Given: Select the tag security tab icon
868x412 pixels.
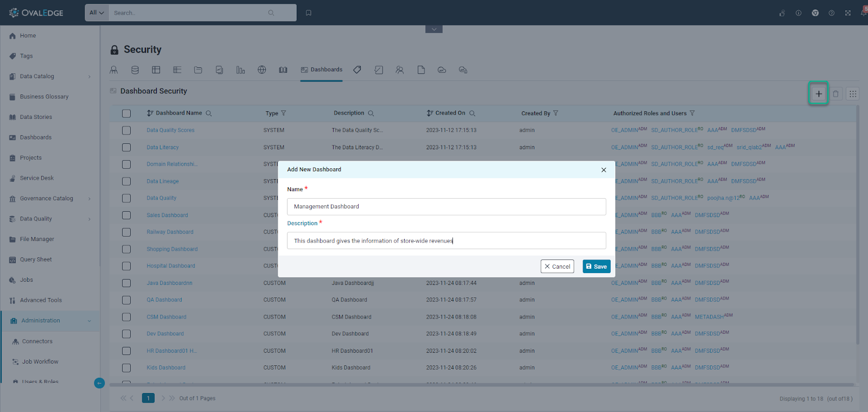Looking at the screenshot, I should [x=357, y=70].
